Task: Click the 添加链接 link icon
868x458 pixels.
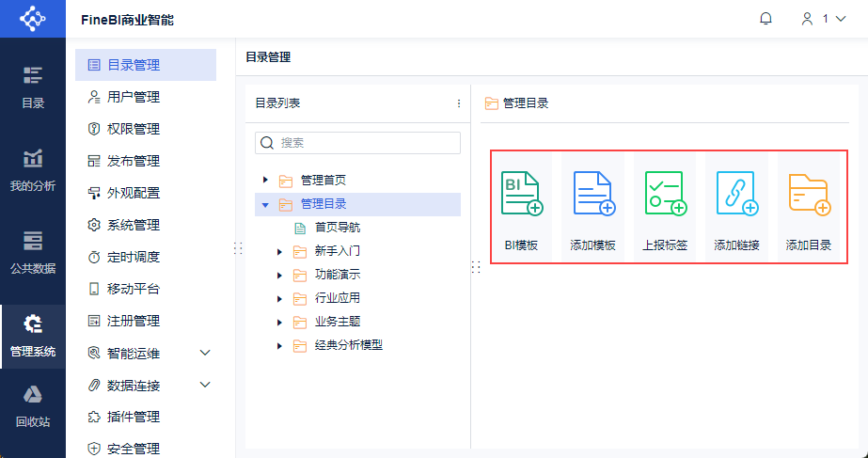Action: [736, 195]
